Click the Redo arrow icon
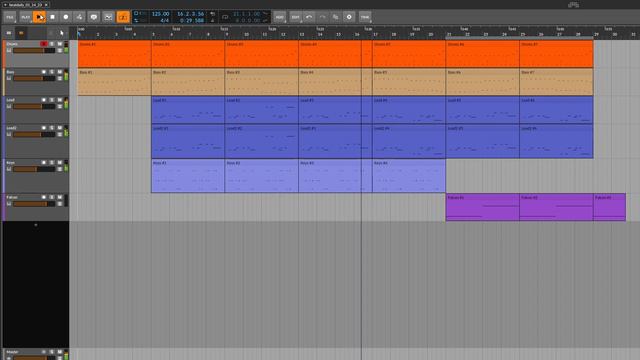This screenshot has width=640, height=360. tap(322, 17)
